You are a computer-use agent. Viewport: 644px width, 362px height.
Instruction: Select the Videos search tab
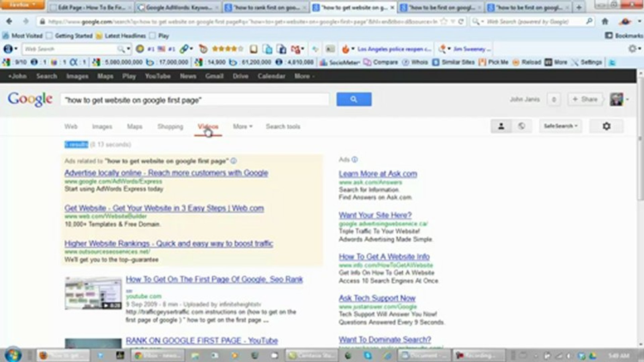(208, 127)
